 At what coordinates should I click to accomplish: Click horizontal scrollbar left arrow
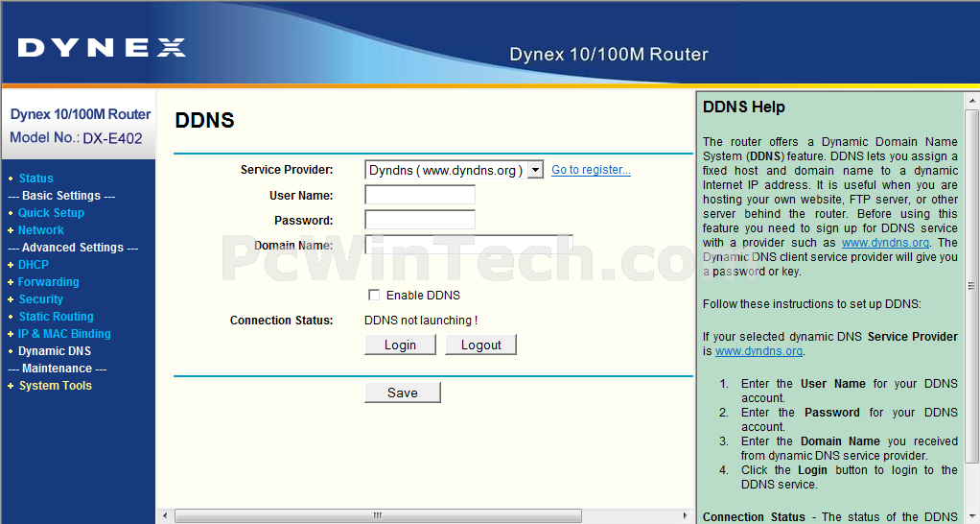pyautogui.click(x=165, y=516)
